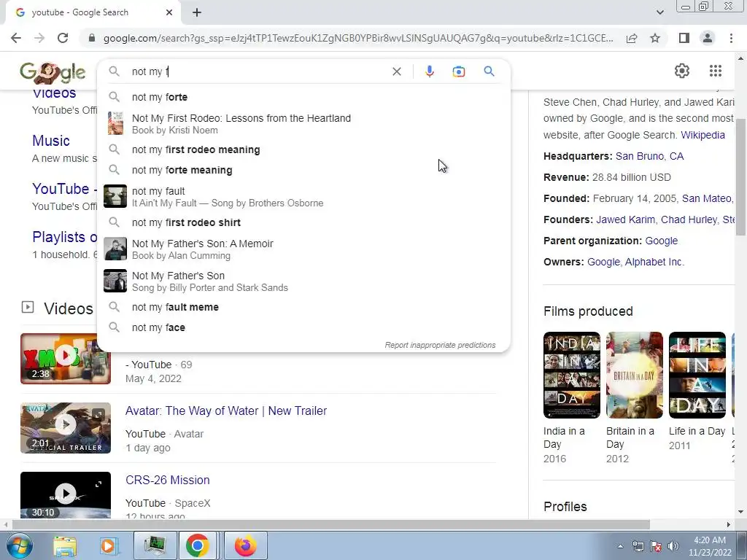Image resolution: width=747 pixels, height=560 pixels.
Task: Open Chrome three-dot menu
Action: 731,38
